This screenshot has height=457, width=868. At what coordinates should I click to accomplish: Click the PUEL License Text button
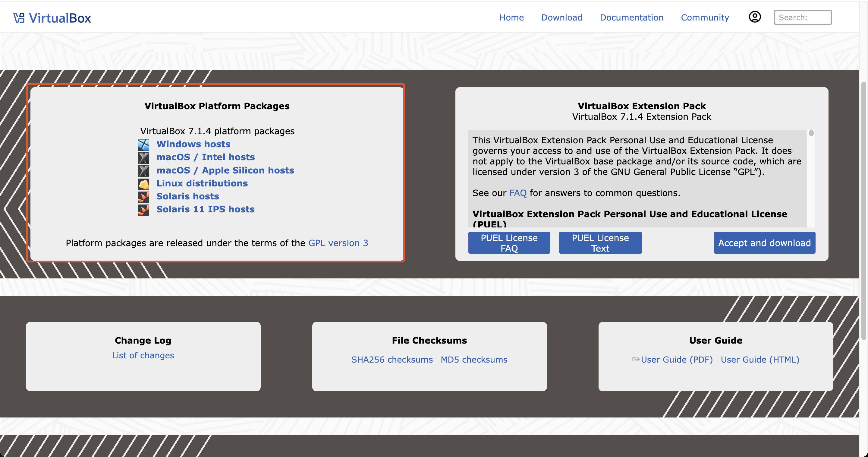point(600,243)
